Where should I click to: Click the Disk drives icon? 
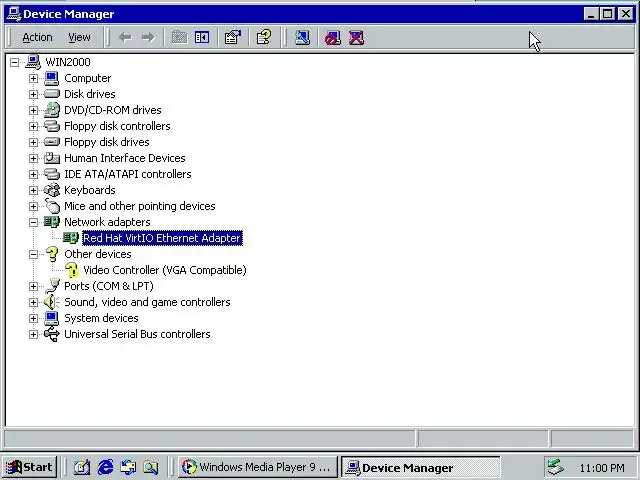(52, 94)
